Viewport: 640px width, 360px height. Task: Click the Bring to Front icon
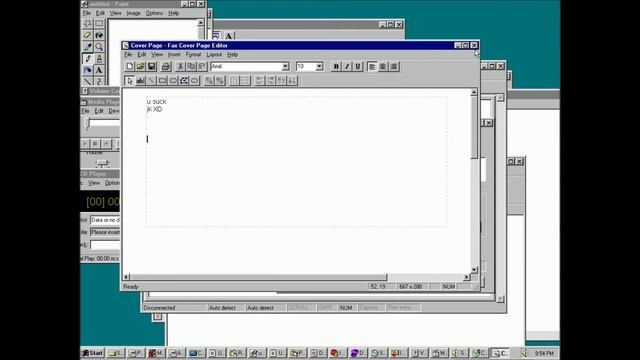pos(209,81)
